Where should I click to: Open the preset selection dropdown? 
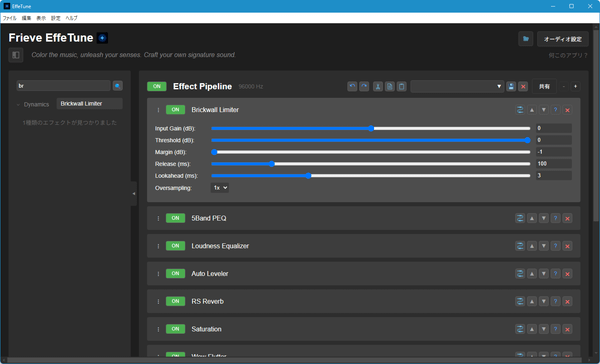[457, 87]
